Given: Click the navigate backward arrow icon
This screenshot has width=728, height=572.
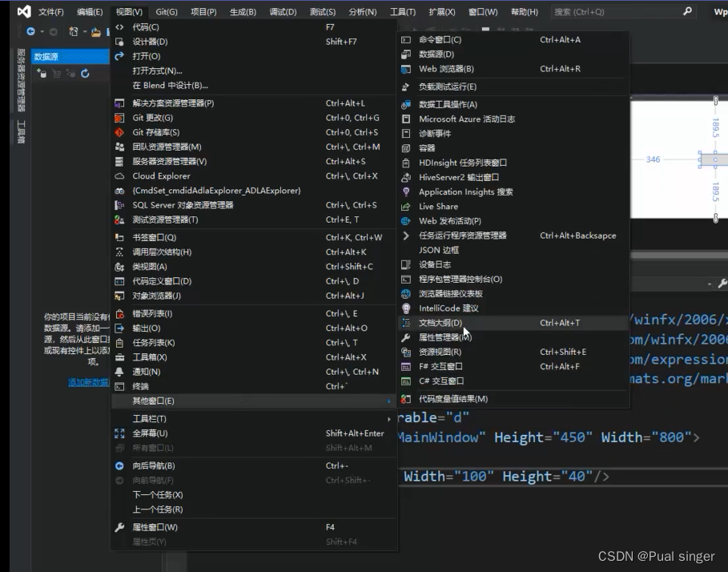Looking at the screenshot, I should pos(31,30).
